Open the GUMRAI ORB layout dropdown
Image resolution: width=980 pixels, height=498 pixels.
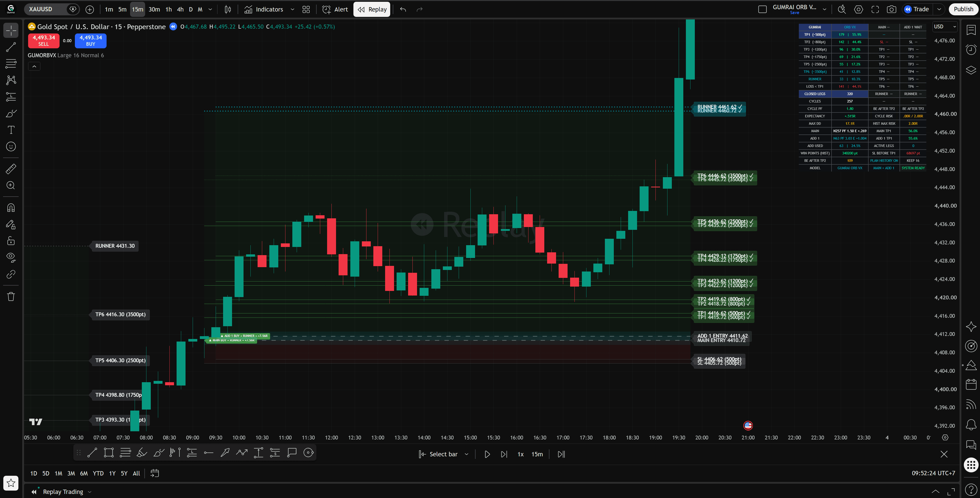pyautogui.click(x=824, y=9)
